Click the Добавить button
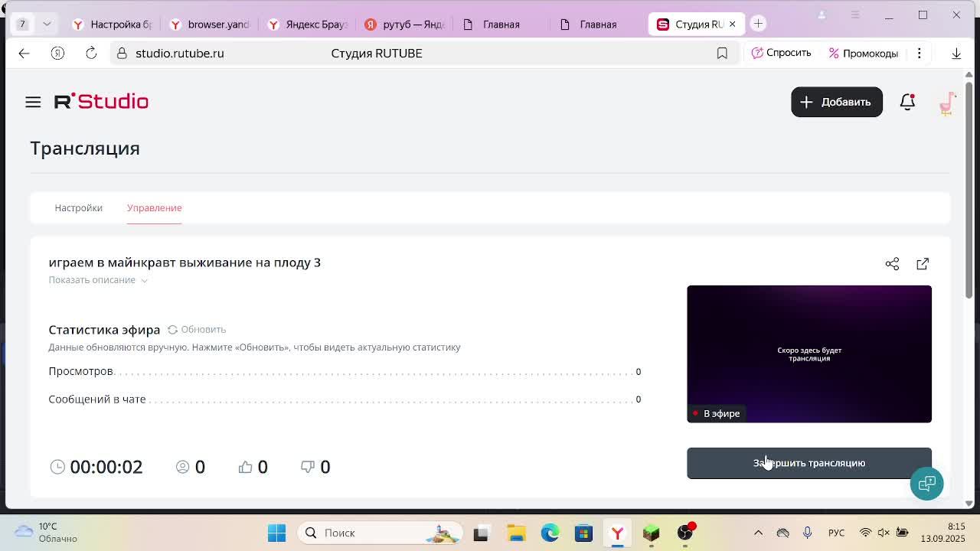 pos(836,102)
